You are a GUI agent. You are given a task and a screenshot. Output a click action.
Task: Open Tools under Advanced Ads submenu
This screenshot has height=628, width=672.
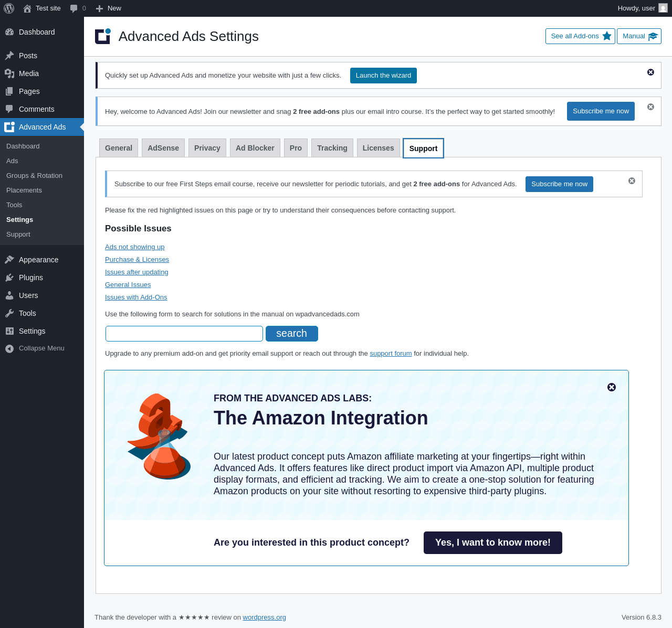(42, 205)
